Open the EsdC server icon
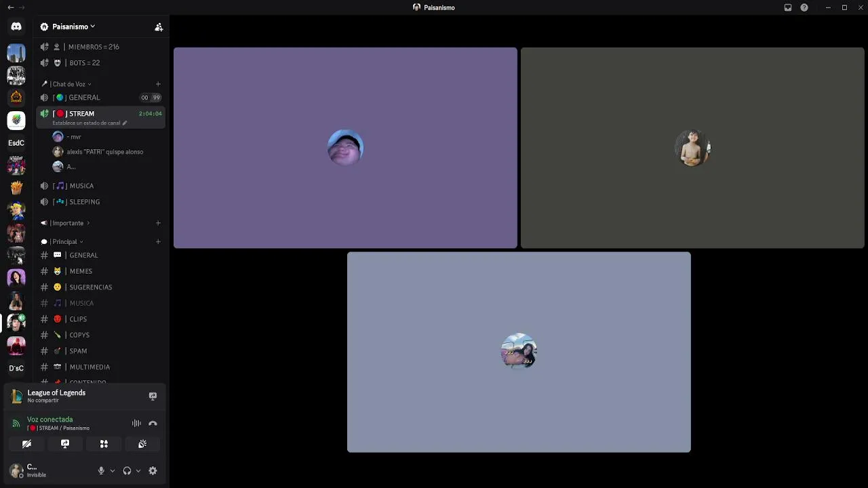 click(16, 143)
